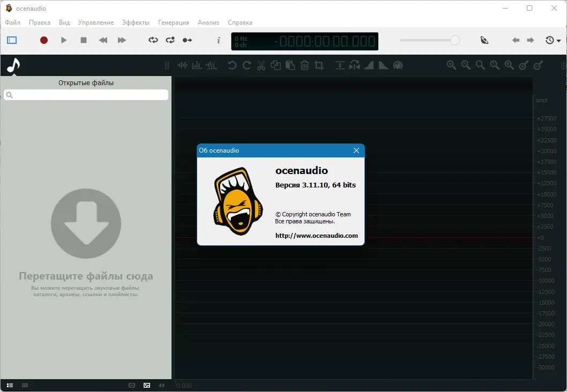Viewport: 567px width, 392px height.
Task: Select spectrogram view icon
Action: 197,65
